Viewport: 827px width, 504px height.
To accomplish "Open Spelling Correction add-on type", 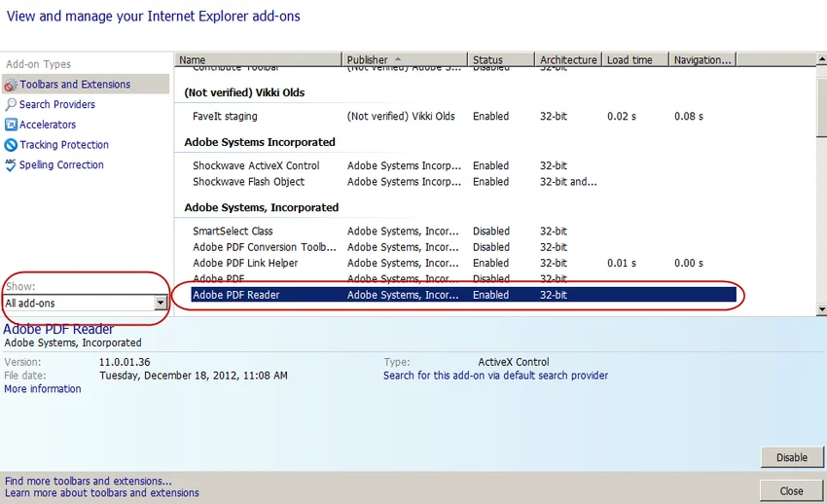I will (x=61, y=165).
